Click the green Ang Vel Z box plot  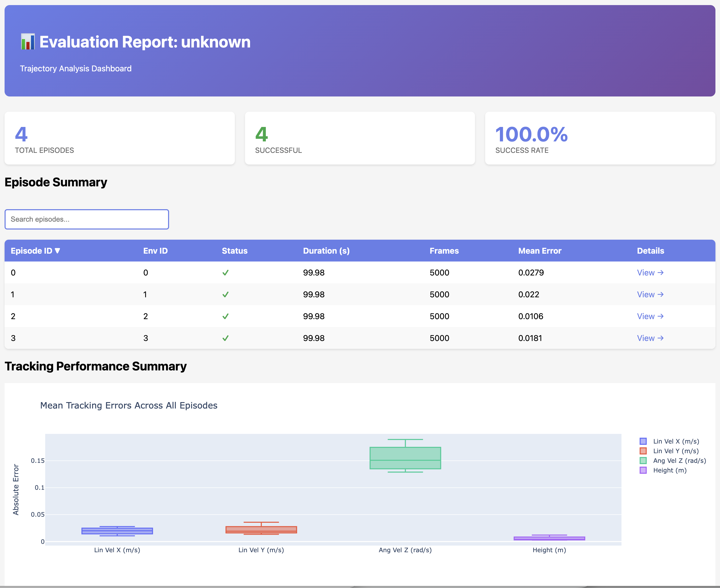click(405, 458)
